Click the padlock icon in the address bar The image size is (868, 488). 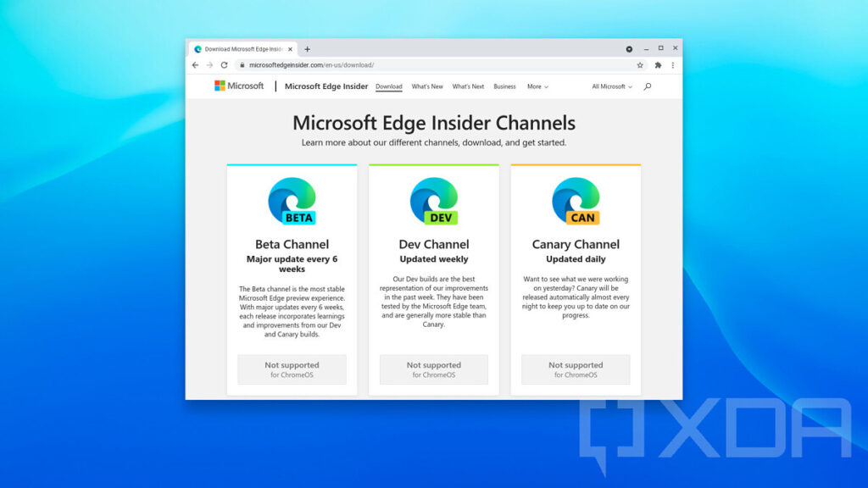pos(242,64)
